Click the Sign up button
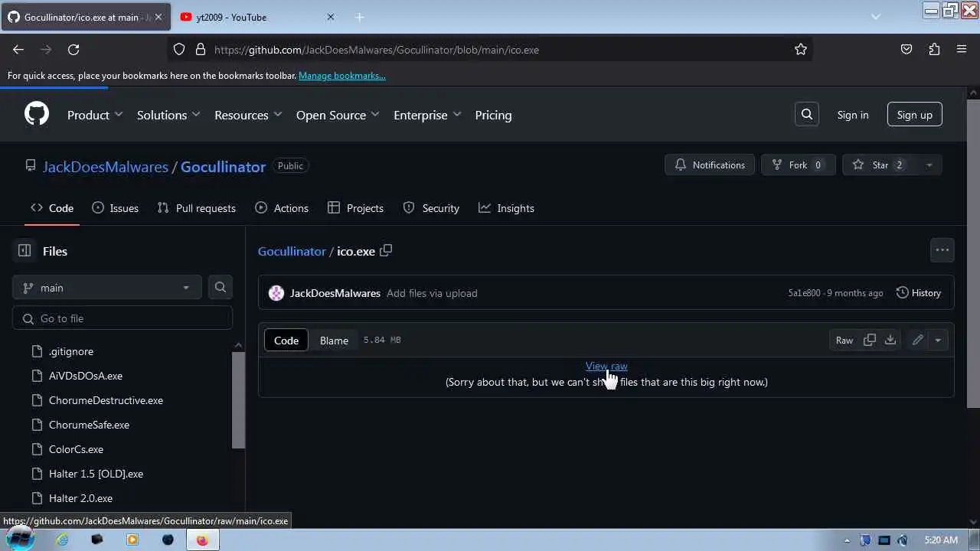The height and width of the screenshot is (551, 980). (x=915, y=115)
